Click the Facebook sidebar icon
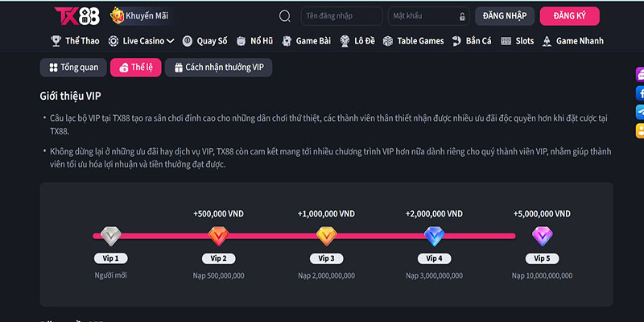Image resolution: width=644 pixels, height=322 pixels. pyautogui.click(x=639, y=93)
